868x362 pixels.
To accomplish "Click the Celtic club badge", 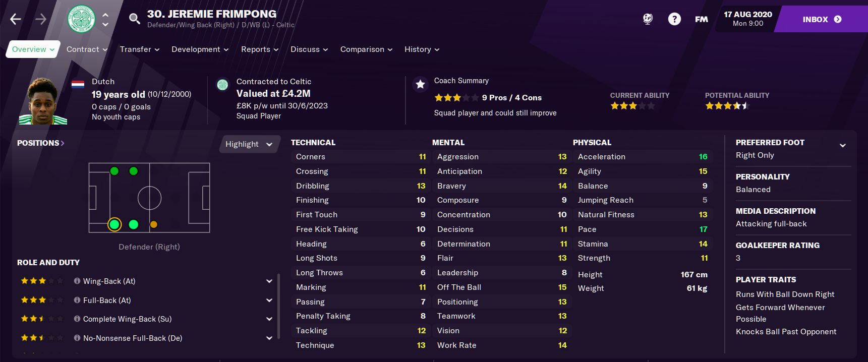I will point(81,19).
